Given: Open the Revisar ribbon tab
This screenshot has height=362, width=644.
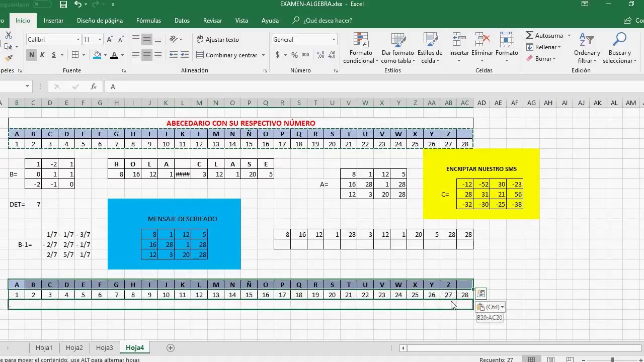Looking at the screenshot, I should click(212, 21).
